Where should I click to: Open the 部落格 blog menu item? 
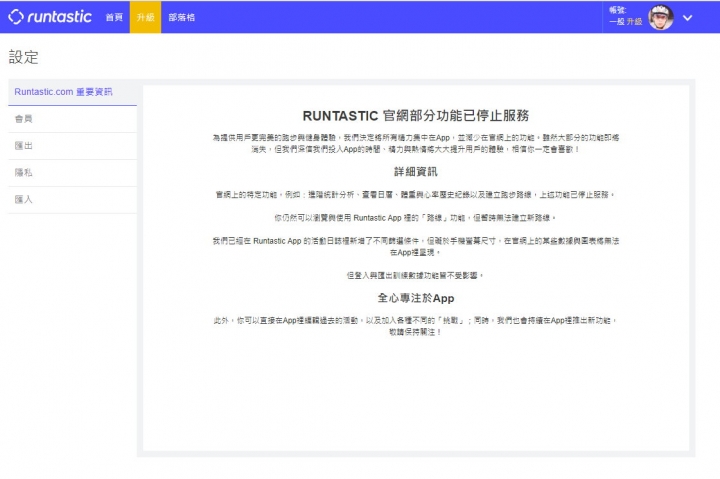pyautogui.click(x=181, y=17)
